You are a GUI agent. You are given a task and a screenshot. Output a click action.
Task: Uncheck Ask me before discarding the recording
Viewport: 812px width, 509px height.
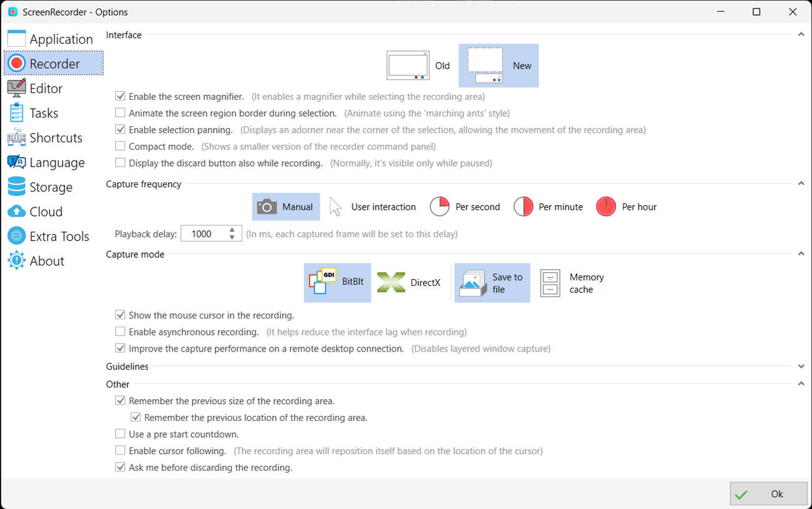pyautogui.click(x=120, y=467)
